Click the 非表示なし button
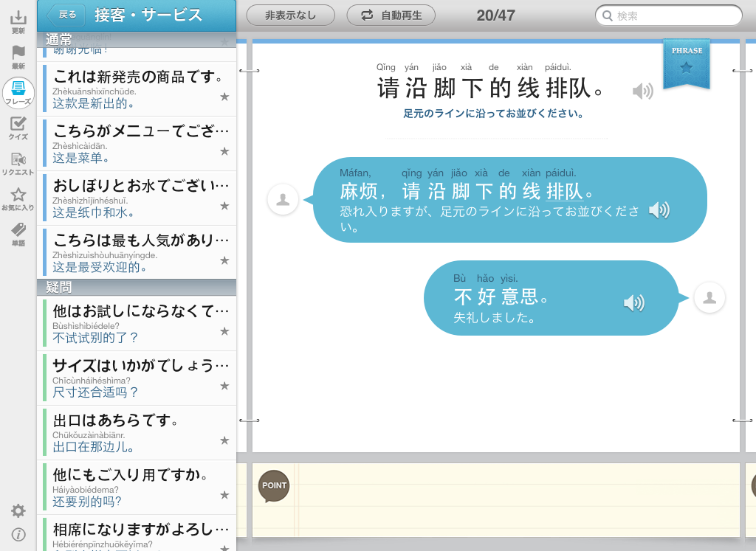756x551 pixels. [x=291, y=15]
